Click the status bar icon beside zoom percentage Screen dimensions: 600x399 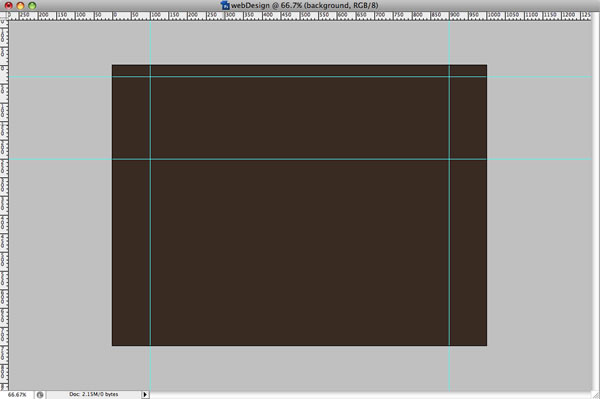click(x=40, y=394)
